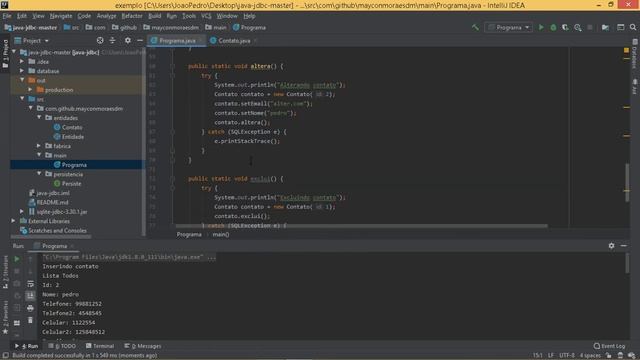Collapse the java-jdbc-master root node
640x360 pixels.
[14, 52]
